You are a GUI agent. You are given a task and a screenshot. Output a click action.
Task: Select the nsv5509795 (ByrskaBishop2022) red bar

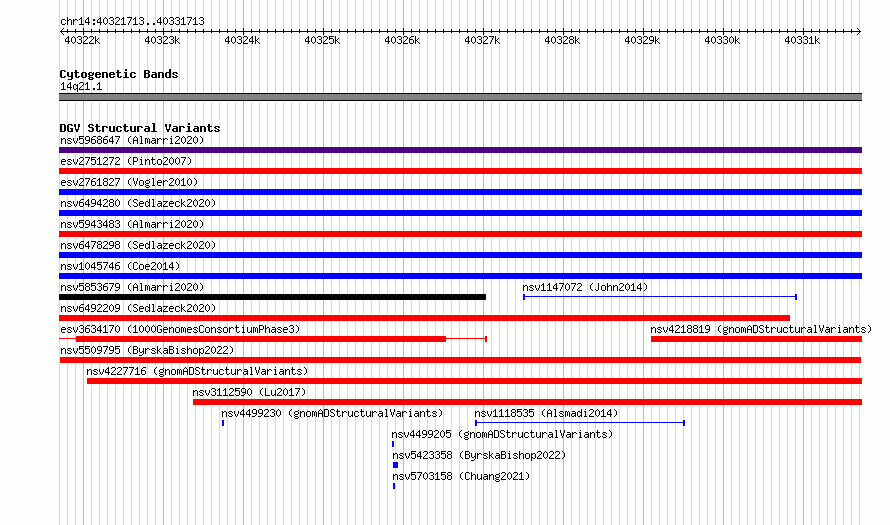coord(460,360)
